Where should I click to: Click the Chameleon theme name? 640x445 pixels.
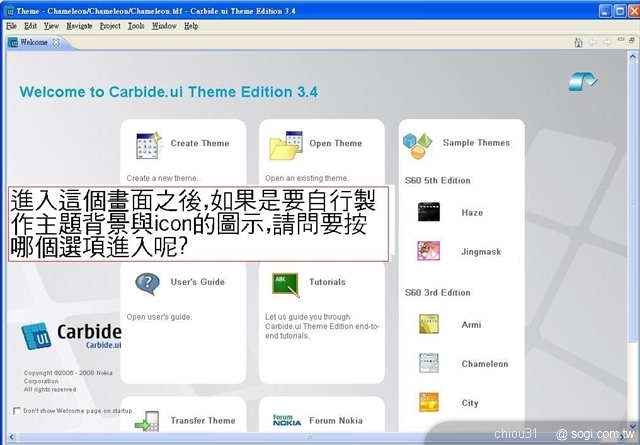[485, 364]
